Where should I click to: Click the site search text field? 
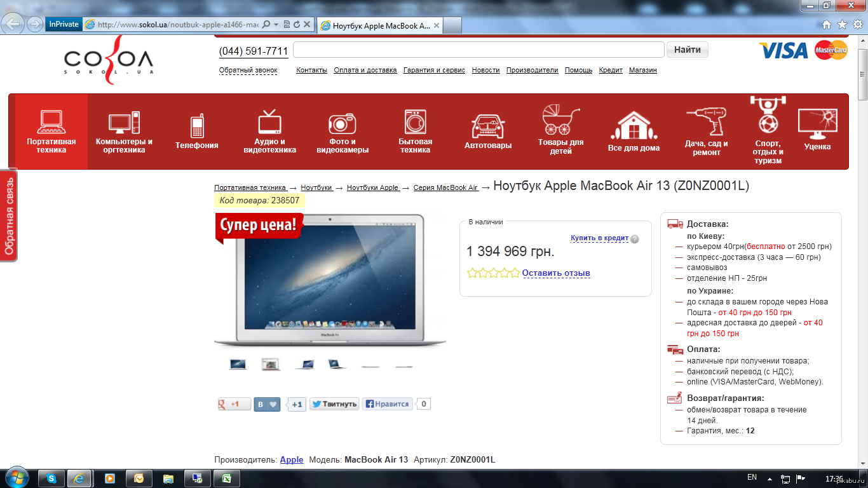pyautogui.click(x=478, y=50)
